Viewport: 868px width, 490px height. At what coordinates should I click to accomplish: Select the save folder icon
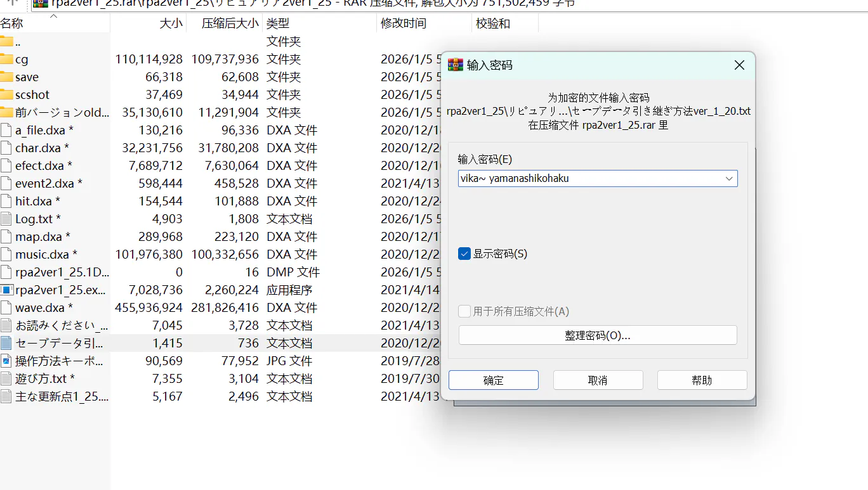pos(6,77)
